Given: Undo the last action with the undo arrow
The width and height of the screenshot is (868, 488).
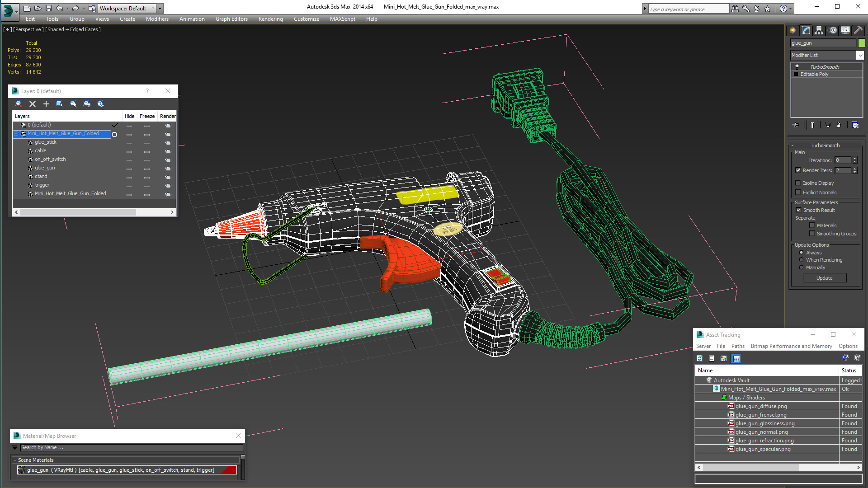Looking at the screenshot, I should coord(60,8).
